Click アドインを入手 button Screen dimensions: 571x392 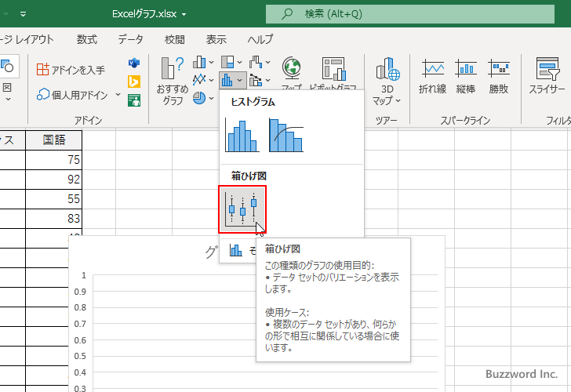71,70
